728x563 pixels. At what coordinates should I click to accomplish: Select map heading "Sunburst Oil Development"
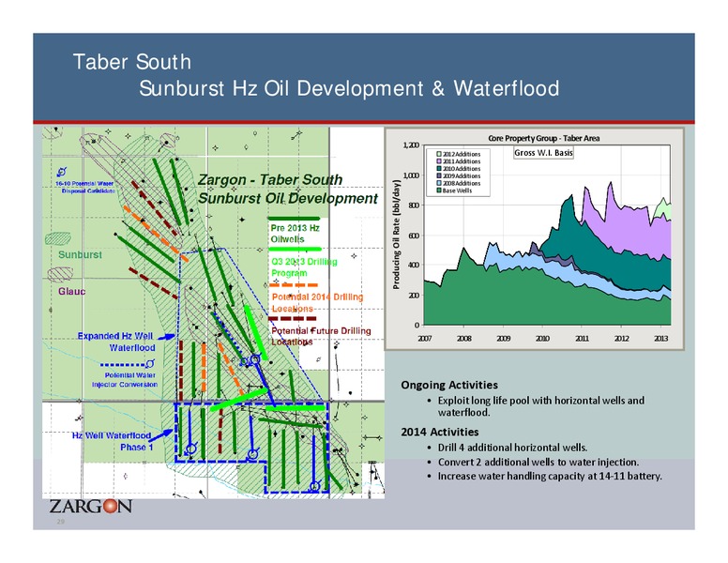click(x=288, y=198)
